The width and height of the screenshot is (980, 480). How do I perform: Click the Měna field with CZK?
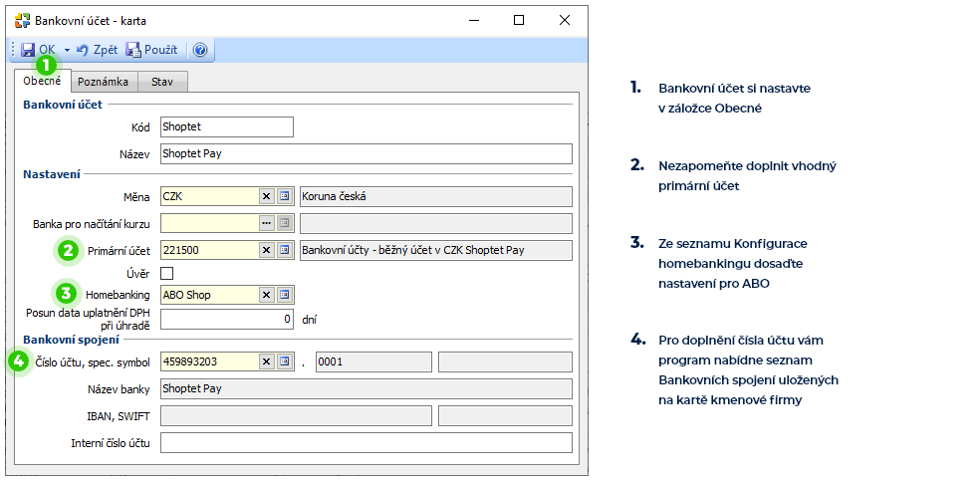(x=209, y=196)
